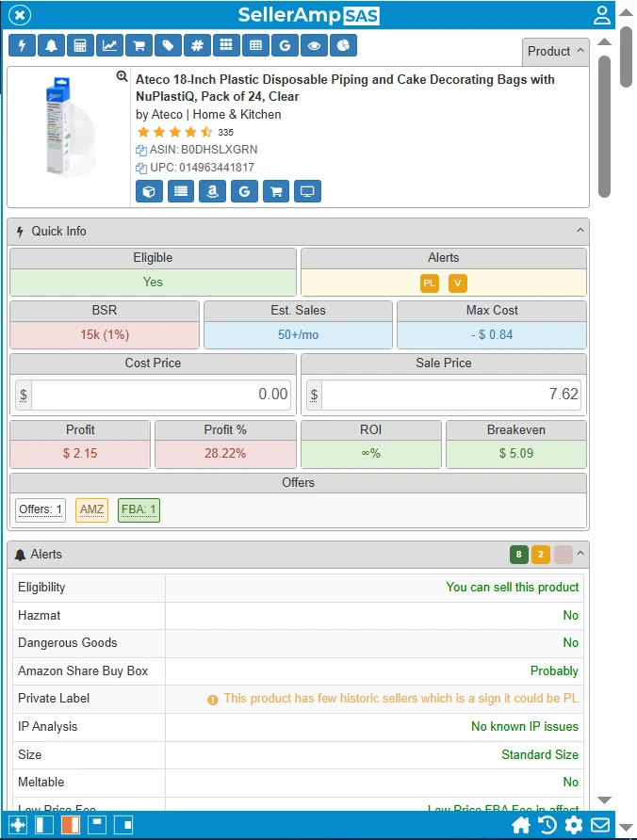Click the magnifier icon to zoom the product image
Image resolution: width=637 pixels, height=840 pixels.
click(x=122, y=76)
